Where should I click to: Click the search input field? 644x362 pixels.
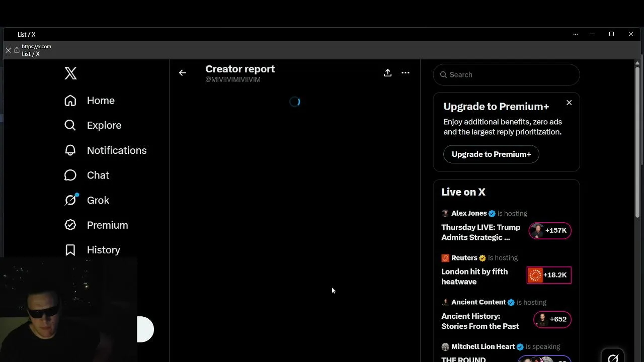pyautogui.click(x=506, y=74)
